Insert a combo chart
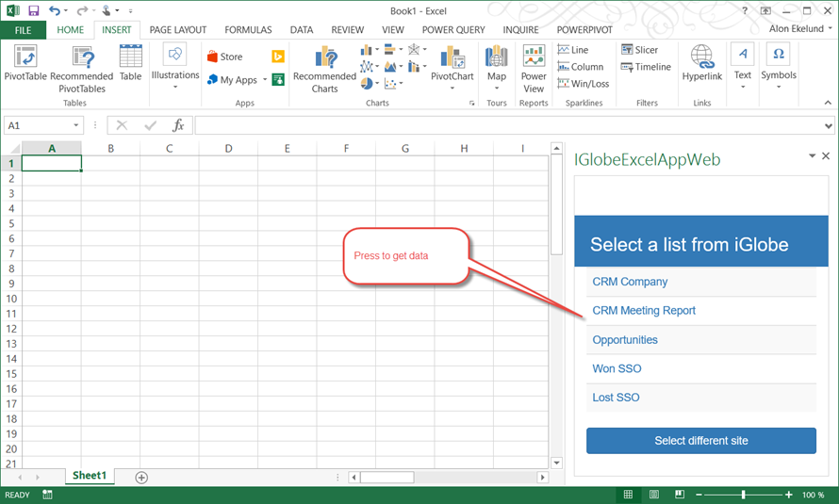This screenshot has width=839, height=504. pos(418,67)
